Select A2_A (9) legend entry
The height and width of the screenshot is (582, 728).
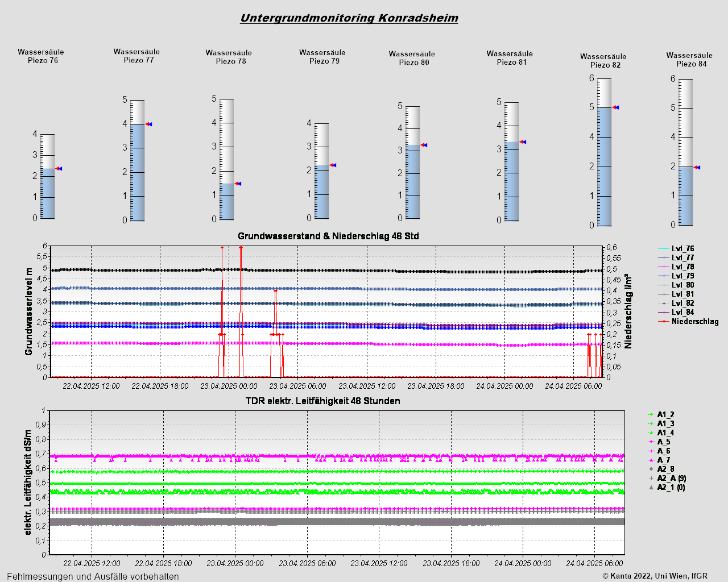667,479
